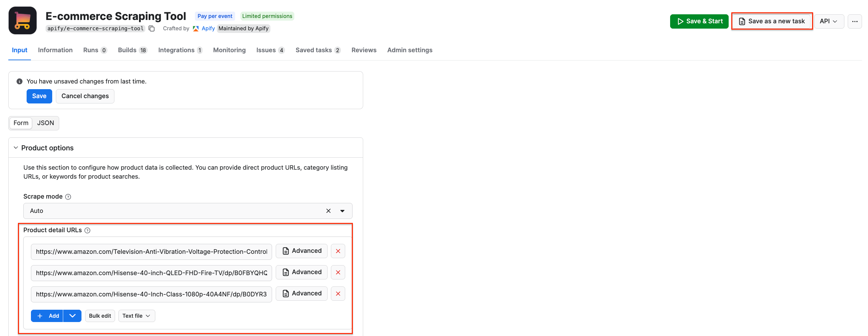868x336 pixels.
Task: Copy the apify/e-commerce-scraping-tool actor name
Action: click(x=152, y=29)
